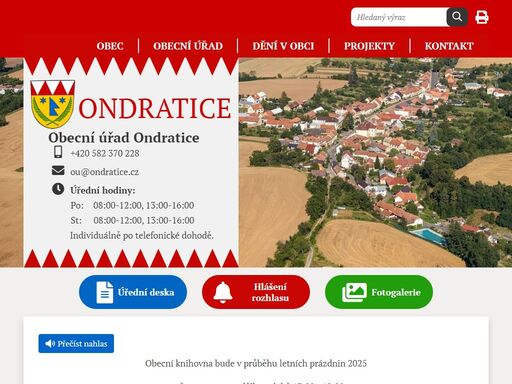This screenshot has height=384, width=512.
Task: Click the aerial village photo
Action: tap(375, 162)
